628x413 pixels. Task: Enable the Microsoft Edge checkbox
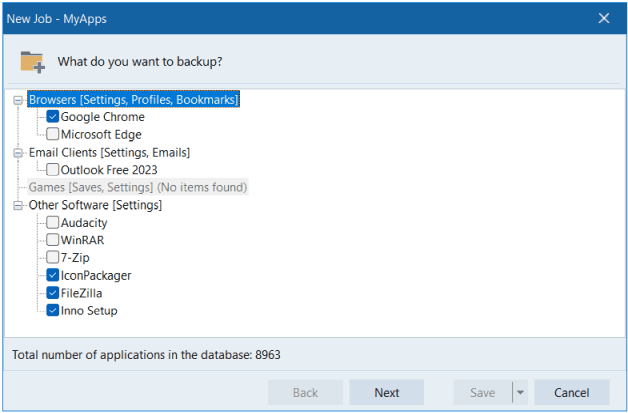(x=53, y=134)
